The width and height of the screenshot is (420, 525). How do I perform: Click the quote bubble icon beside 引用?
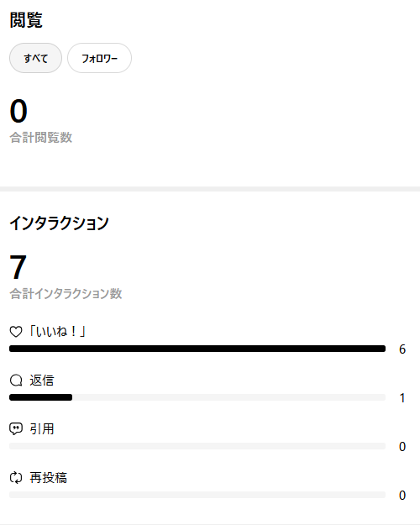[16, 429]
